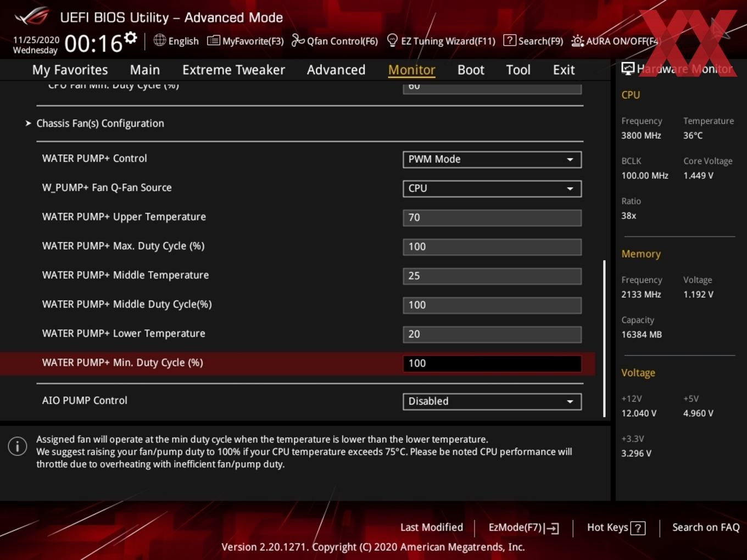Open the Boot tab
The width and height of the screenshot is (747, 560).
tap(471, 70)
